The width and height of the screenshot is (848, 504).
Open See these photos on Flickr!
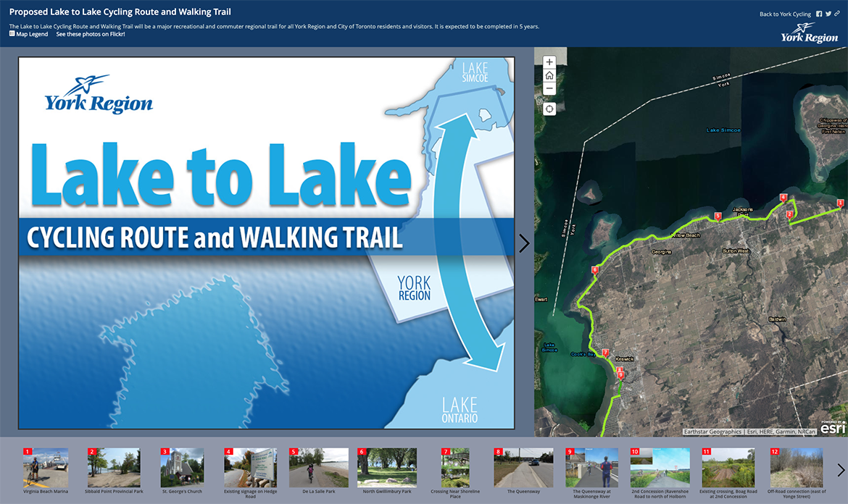[89, 33]
